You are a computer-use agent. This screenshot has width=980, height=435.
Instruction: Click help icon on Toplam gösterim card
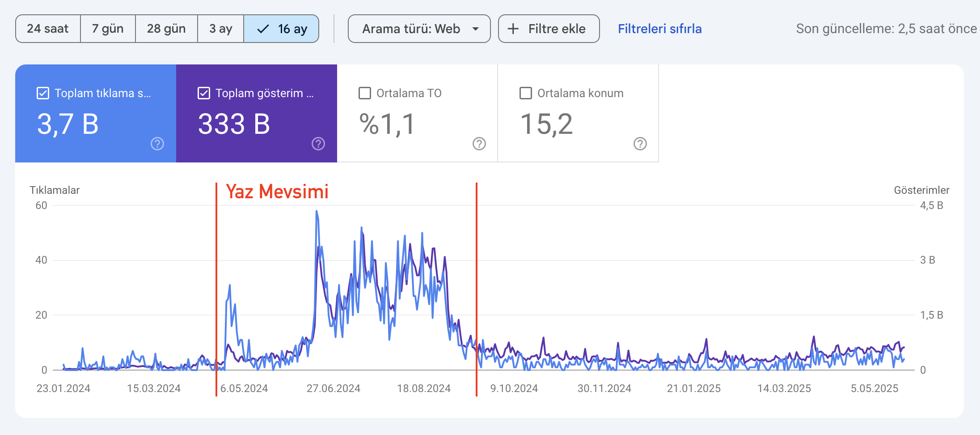tap(318, 144)
